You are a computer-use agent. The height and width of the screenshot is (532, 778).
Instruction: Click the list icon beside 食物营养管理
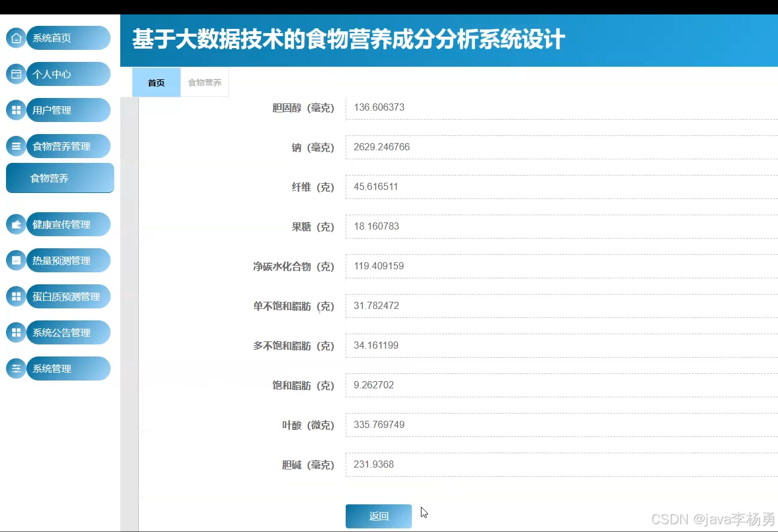click(16, 146)
